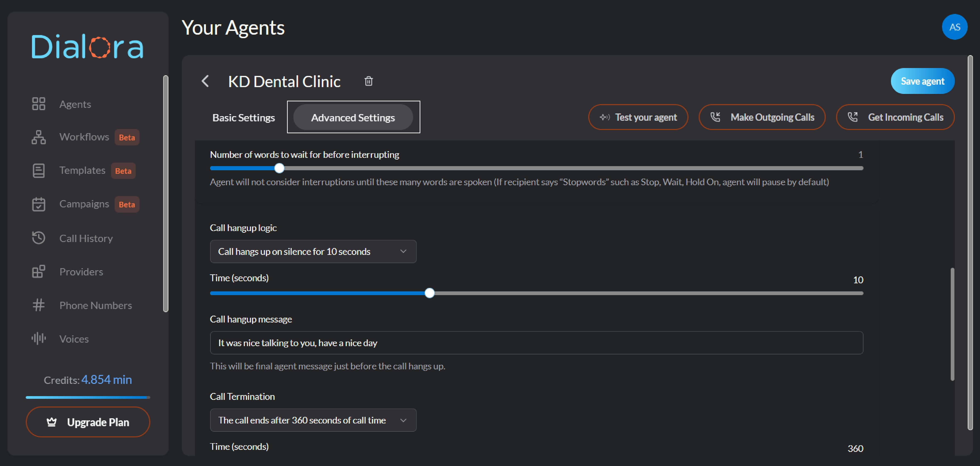Open the Voices library
Image resolution: width=980 pixels, height=466 pixels.
click(x=74, y=338)
